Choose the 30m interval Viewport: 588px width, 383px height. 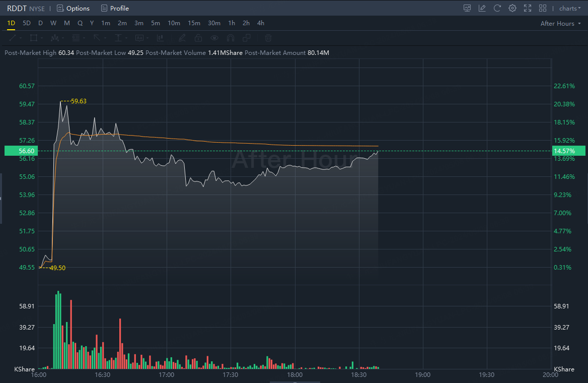tap(214, 23)
